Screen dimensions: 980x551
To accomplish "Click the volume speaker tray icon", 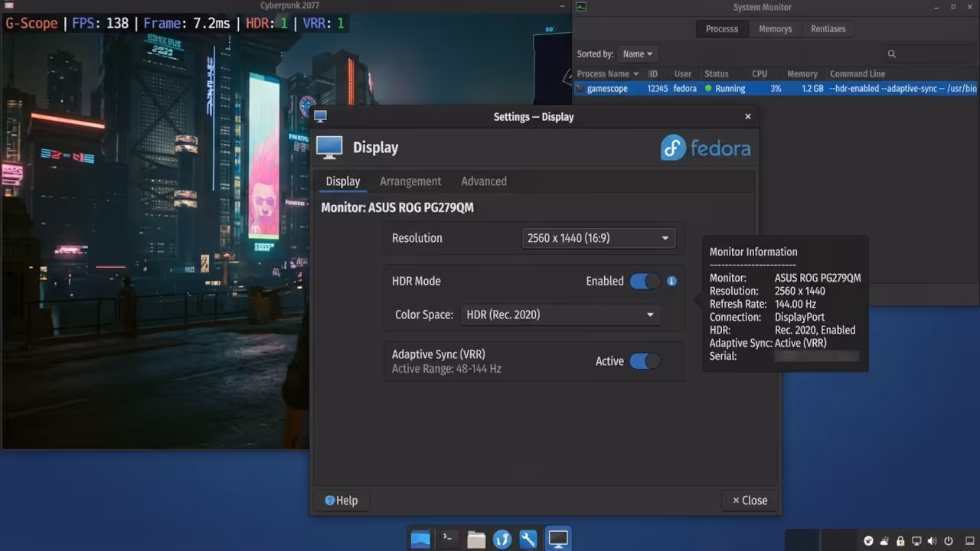I will tap(933, 541).
